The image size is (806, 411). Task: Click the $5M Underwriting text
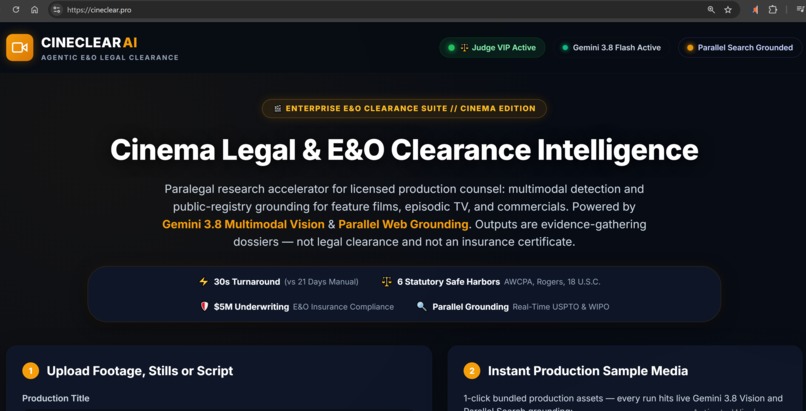tap(251, 307)
